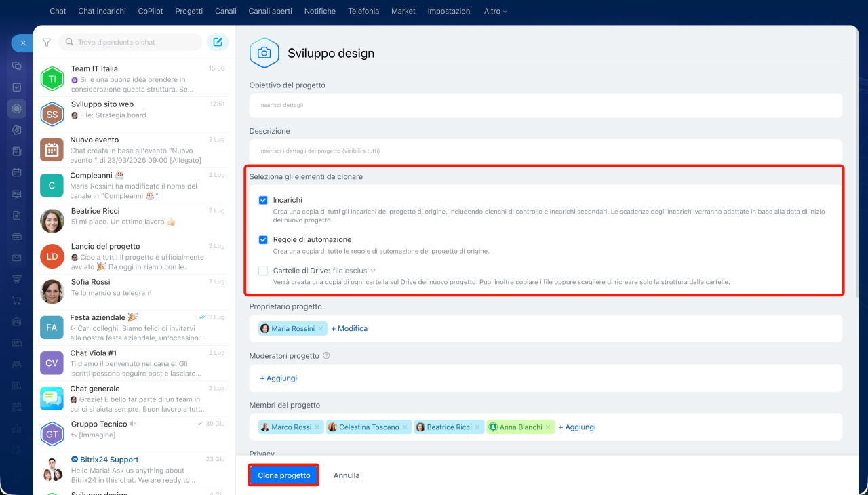Expand the Altro menu in top bar
This screenshot has height=495, width=868.
pos(495,11)
